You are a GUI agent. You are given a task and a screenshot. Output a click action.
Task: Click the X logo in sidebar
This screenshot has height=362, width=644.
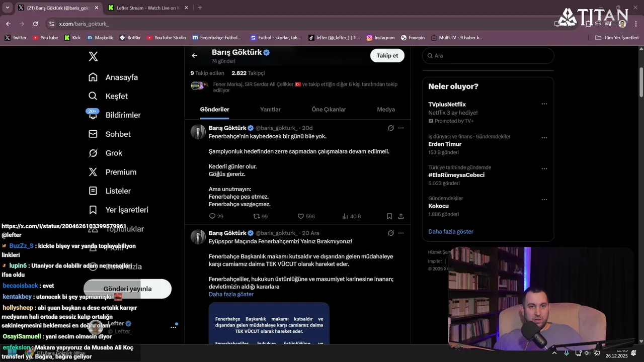tap(93, 56)
